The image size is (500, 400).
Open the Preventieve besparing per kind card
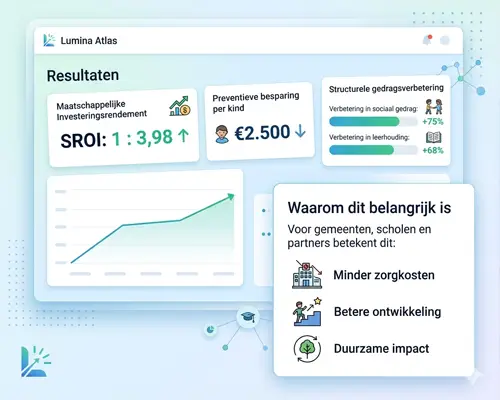coord(260,121)
